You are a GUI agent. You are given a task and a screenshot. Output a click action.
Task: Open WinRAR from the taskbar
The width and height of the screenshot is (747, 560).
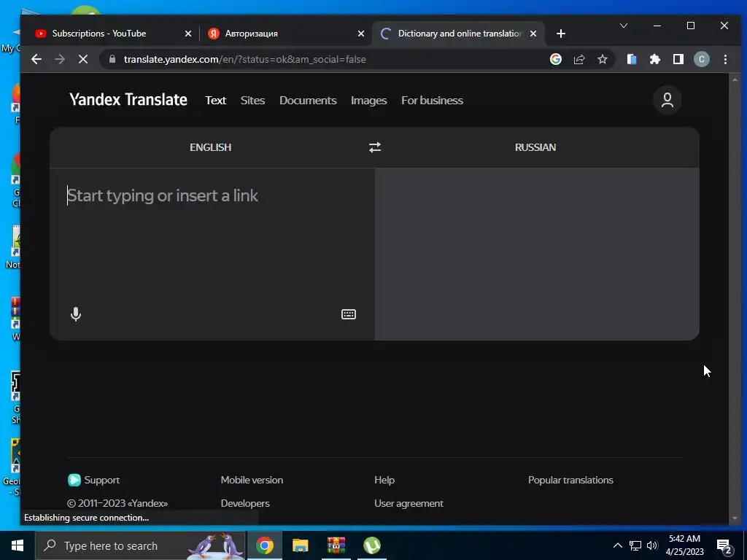(336, 545)
